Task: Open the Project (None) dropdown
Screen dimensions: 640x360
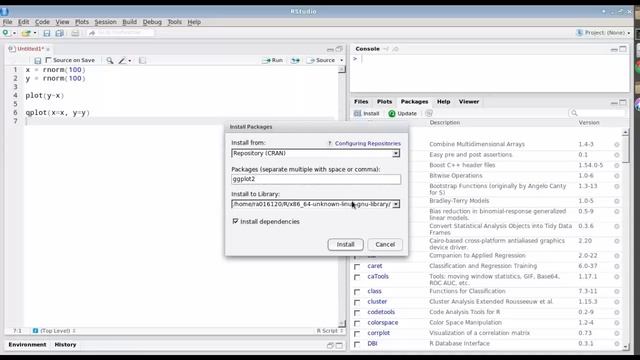Action: pos(604,33)
